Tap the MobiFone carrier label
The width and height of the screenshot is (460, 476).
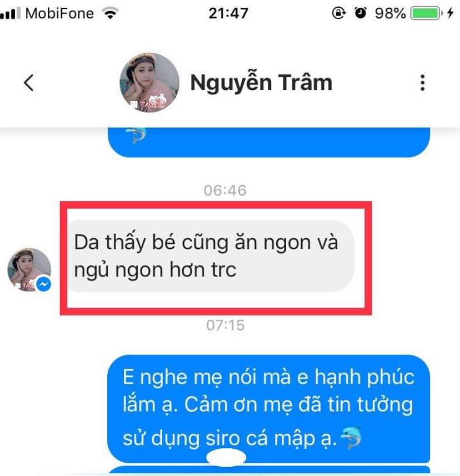(x=60, y=13)
